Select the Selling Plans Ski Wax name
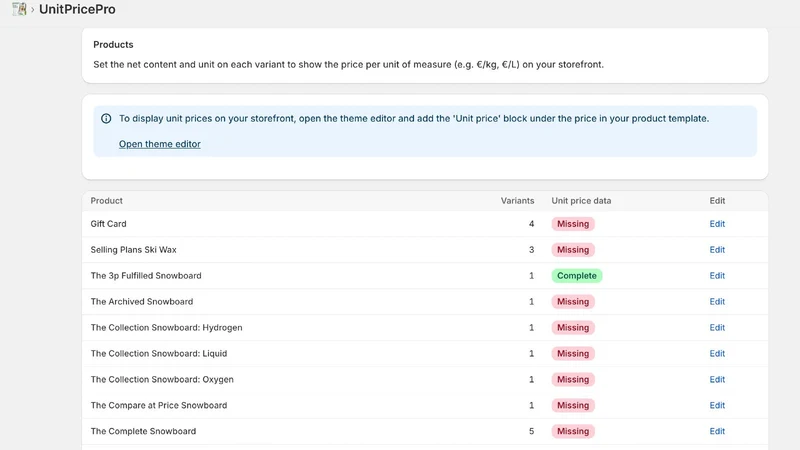The width and height of the screenshot is (800, 450). (x=133, y=249)
